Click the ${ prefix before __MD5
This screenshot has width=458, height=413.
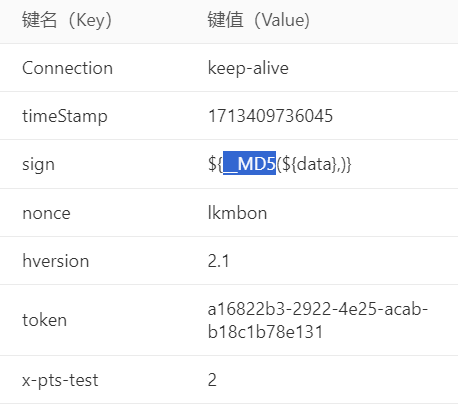tap(215, 164)
